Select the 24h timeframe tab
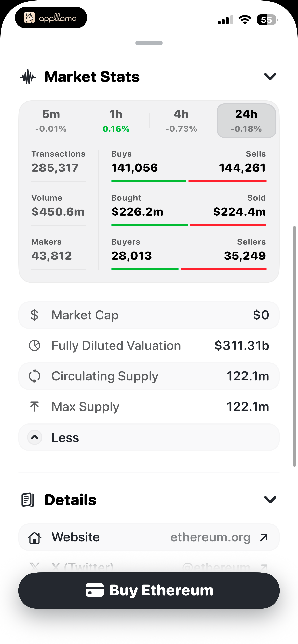This screenshot has height=644, width=298. tap(246, 121)
